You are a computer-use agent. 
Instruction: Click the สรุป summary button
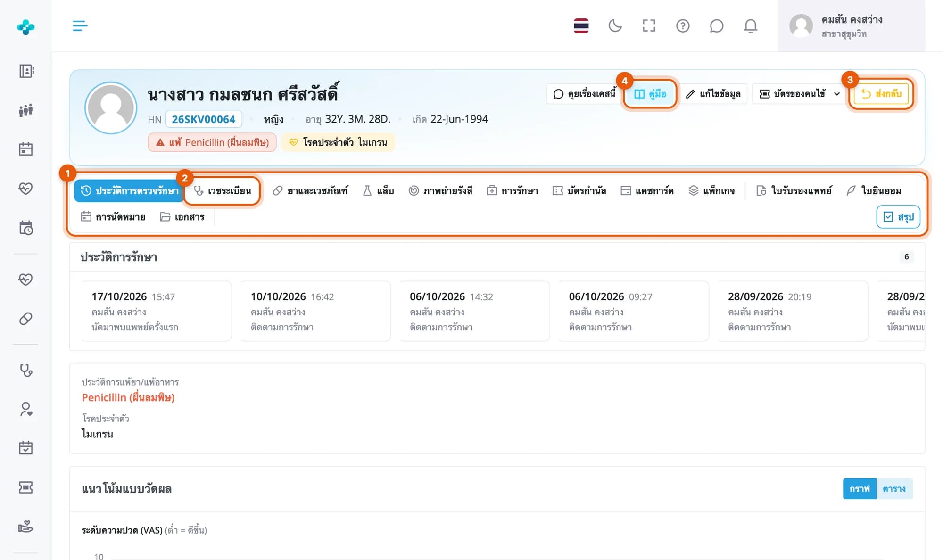[x=898, y=217]
